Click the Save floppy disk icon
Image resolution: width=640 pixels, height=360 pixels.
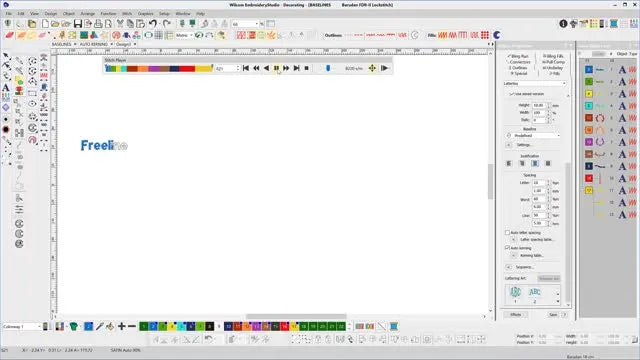[78, 24]
